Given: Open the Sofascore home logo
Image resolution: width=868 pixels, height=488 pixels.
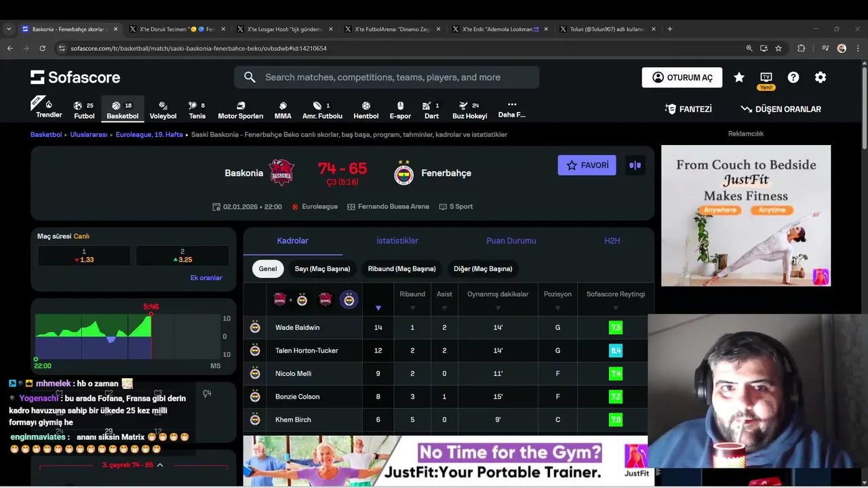Looking at the screenshot, I should [x=75, y=77].
